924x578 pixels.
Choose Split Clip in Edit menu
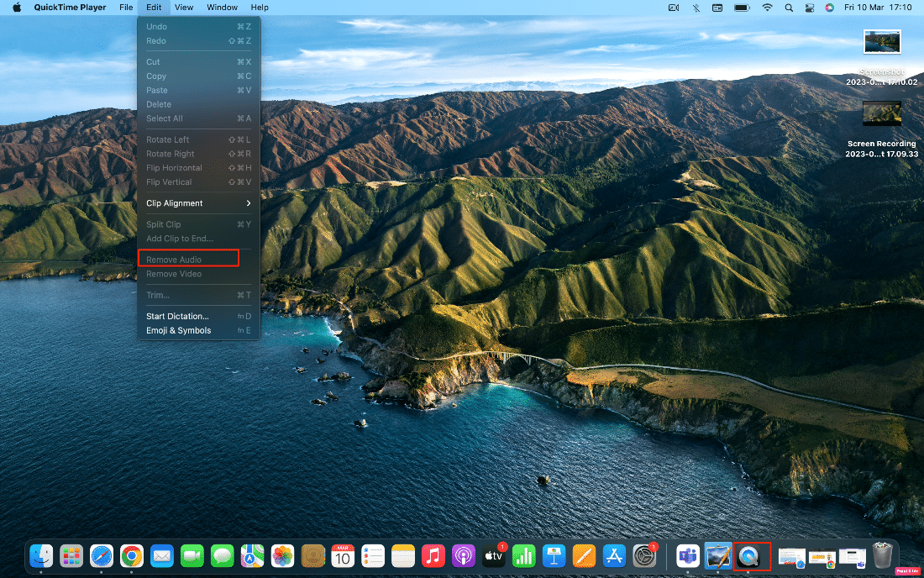(198, 224)
